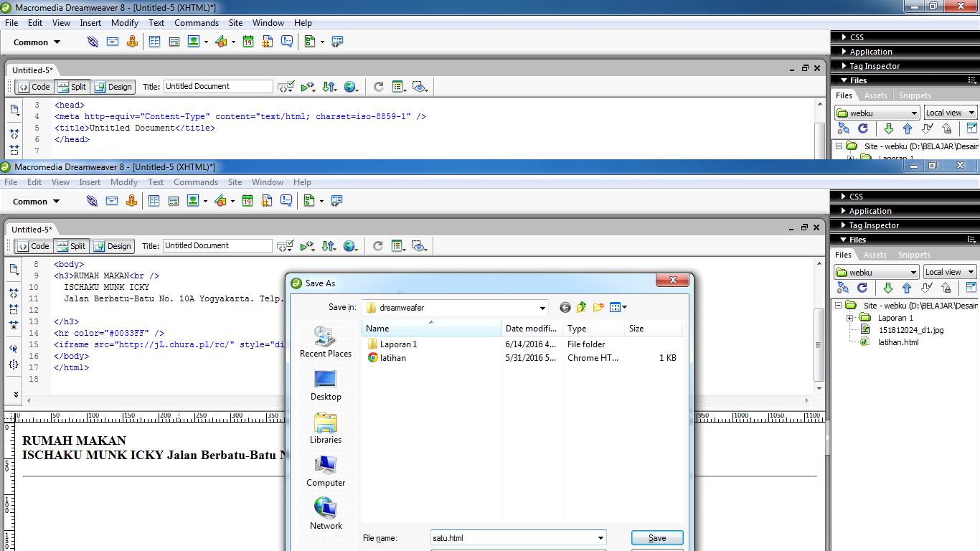The image size is (980, 551).
Task: Click Get Files green arrow in lower Files panel
Action: pyautogui.click(x=887, y=288)
